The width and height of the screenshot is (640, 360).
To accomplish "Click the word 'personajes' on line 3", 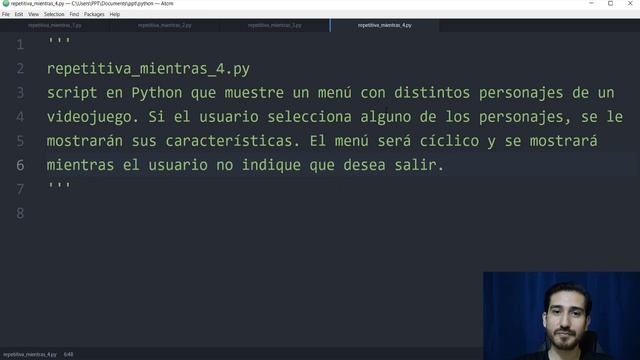I will (521, 93).
